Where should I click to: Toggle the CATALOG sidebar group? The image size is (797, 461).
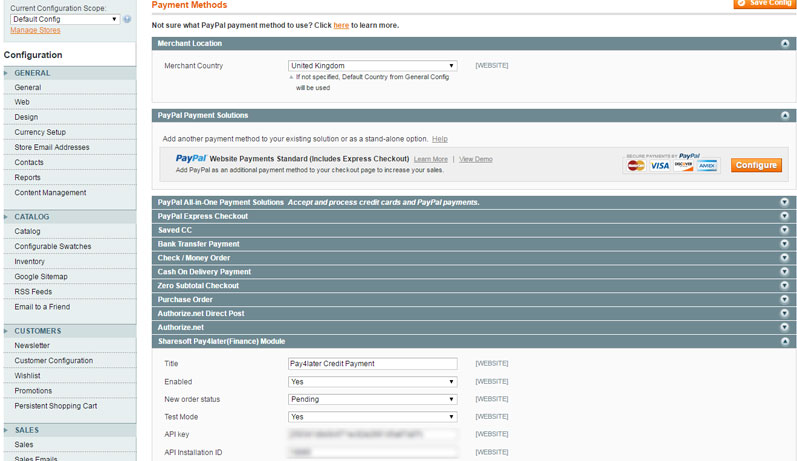pos(70,217)
